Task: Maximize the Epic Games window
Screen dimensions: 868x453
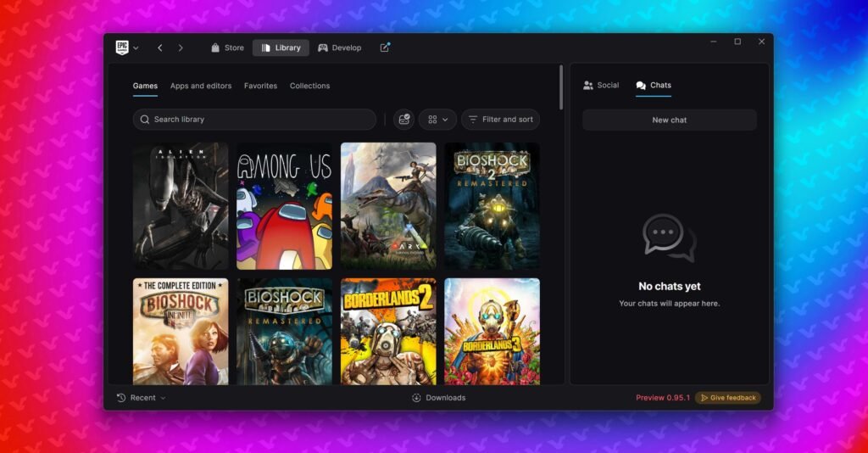Action: point(737,42)
